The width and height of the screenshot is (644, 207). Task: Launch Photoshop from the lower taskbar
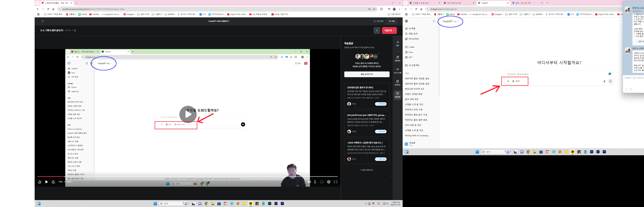pyautogui.click(x=270, y=204)
